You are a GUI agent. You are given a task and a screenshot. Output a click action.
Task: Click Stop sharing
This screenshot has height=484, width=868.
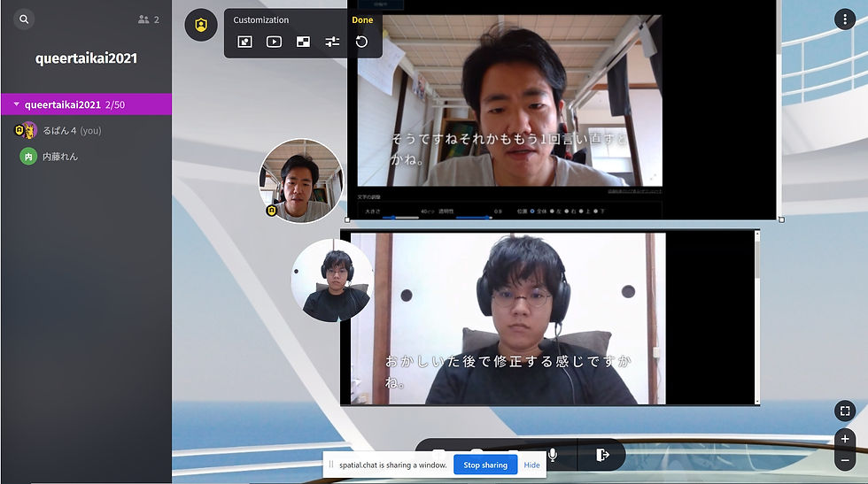[485, 465]
